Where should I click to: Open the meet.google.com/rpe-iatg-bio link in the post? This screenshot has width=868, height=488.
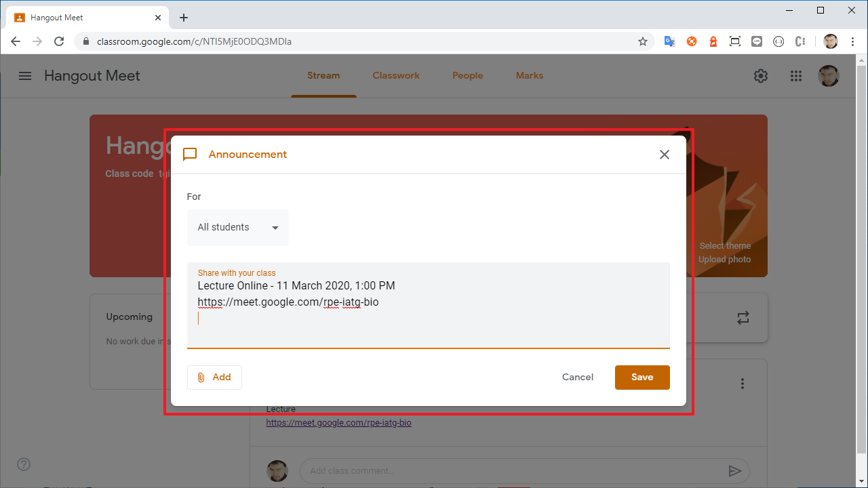pyautogui.click(x=338, y=423)
